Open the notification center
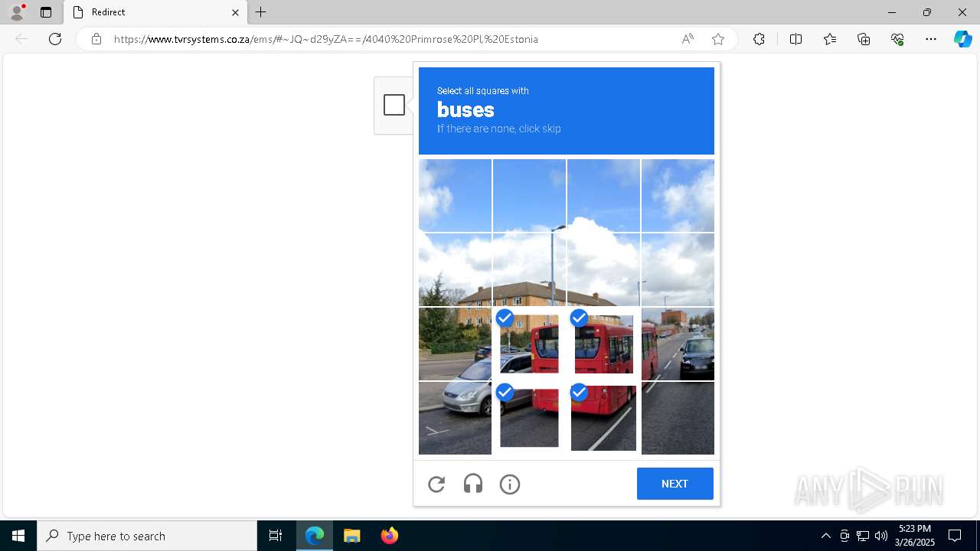Image resolution: width=980 pixels, height=551 pixels. coord(955,536)
